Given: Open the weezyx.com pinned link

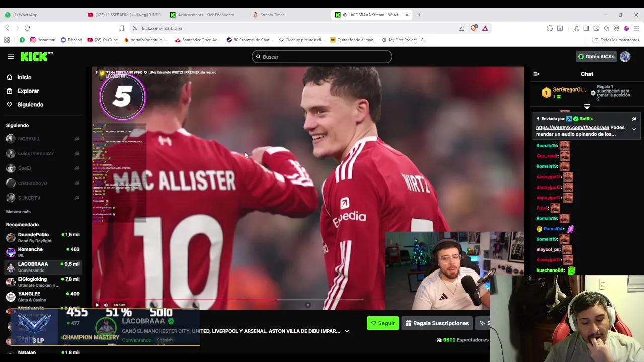Looking at the screenshot, I should click(x=573, y=128).
